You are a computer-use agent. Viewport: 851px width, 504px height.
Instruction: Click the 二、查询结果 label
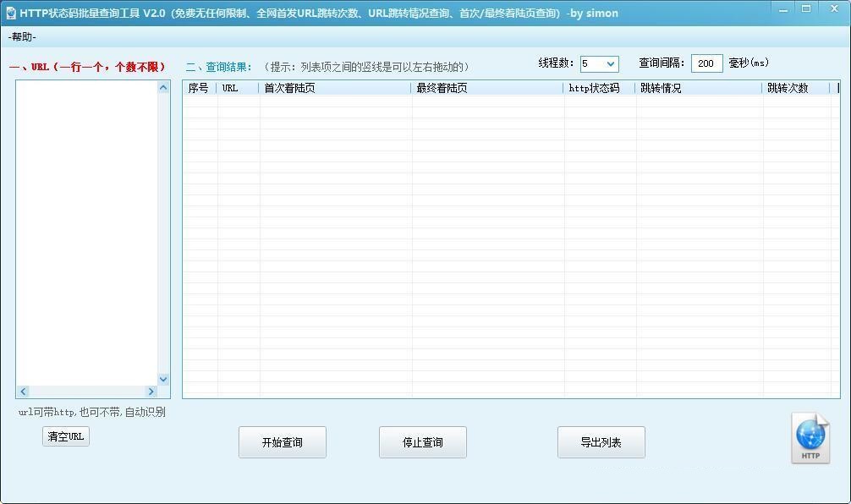[x=219, y=67]
